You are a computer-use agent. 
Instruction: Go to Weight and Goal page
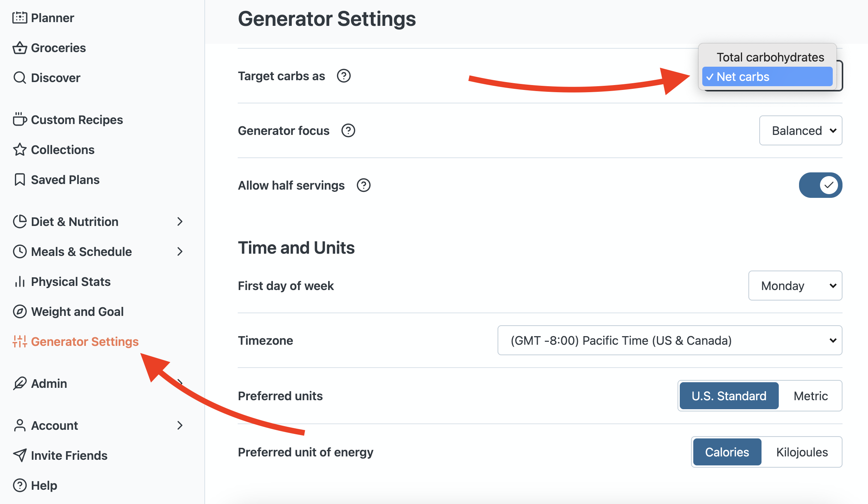tap(77, 311)
